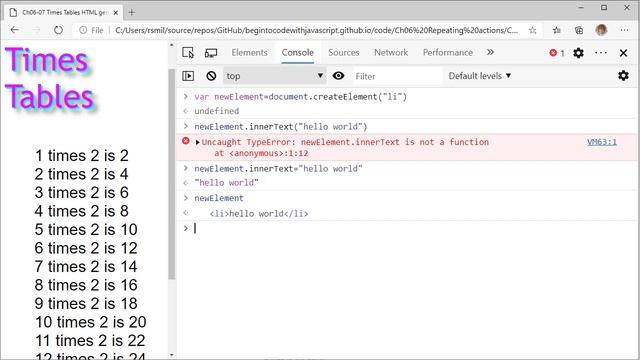640x360 pixels.
Task: Open the top context dropdown
Action: point(274,76)
